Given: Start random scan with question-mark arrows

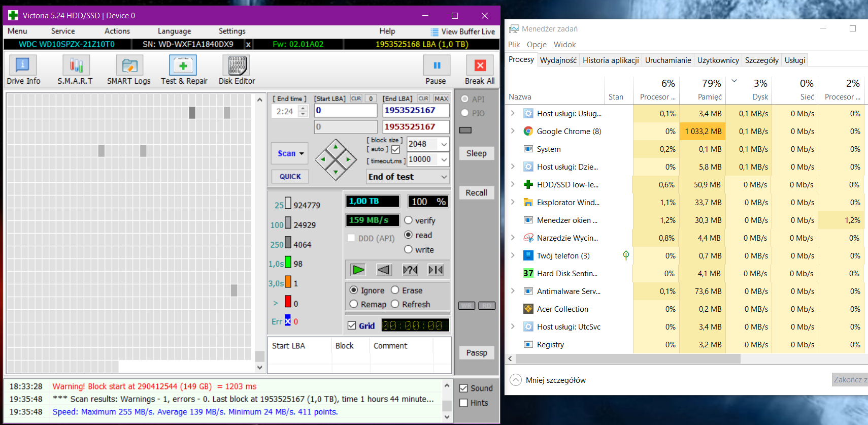Looking at the screenshot, I should [410, 270].
